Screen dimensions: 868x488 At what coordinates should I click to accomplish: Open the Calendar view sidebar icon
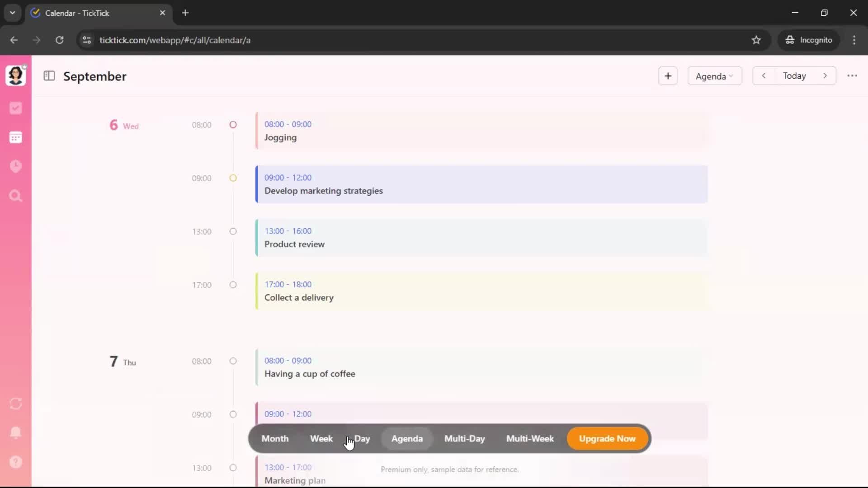[x=15, y=137]
